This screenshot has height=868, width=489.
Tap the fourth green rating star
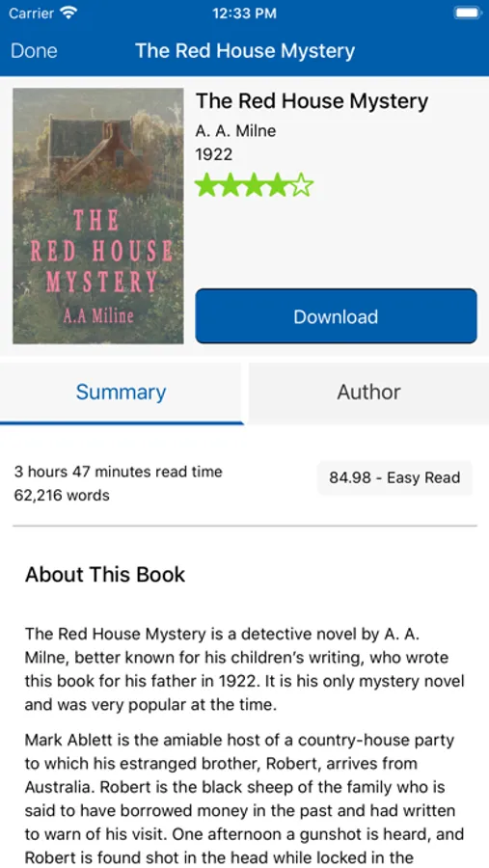pyautogui.click(x=278, y=186)
